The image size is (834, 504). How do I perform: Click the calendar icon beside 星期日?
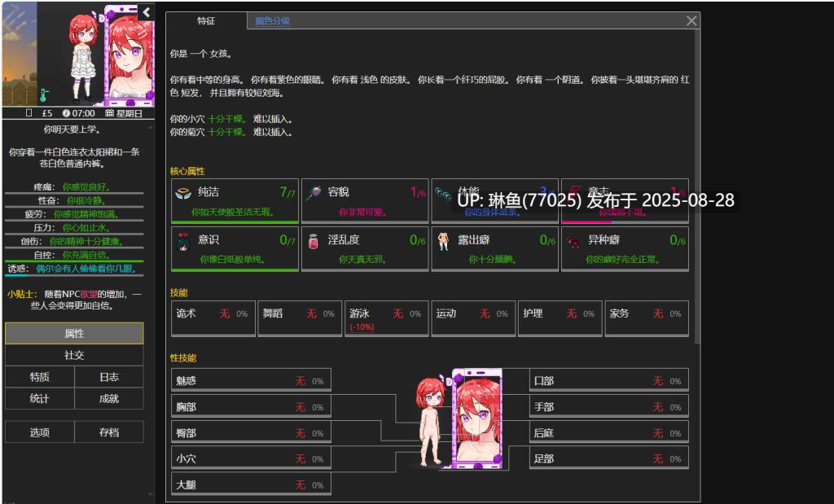click(108, 113)
